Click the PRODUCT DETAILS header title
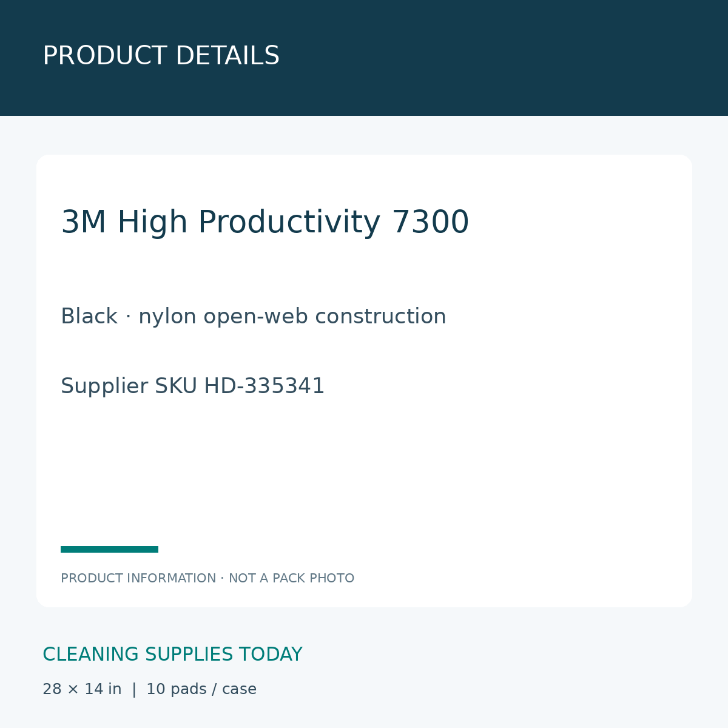Image resolution: width=728 pixels, height=728 pixels. pyautogui.click(x=161, y=56)
